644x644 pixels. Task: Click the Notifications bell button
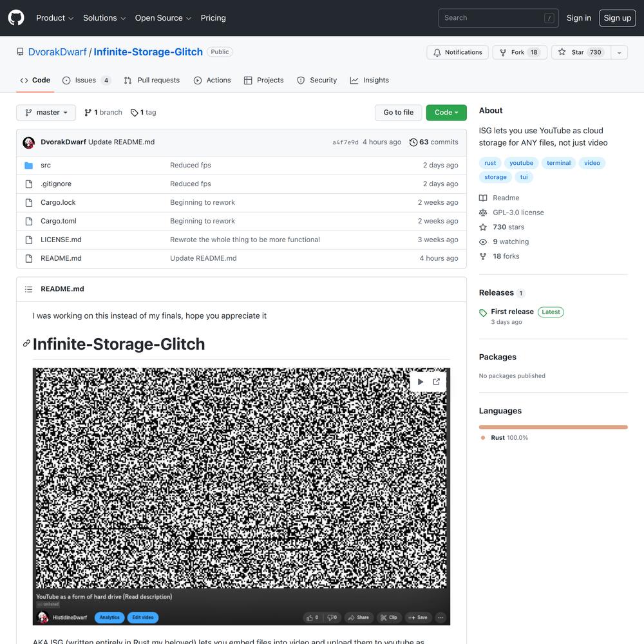457,52
